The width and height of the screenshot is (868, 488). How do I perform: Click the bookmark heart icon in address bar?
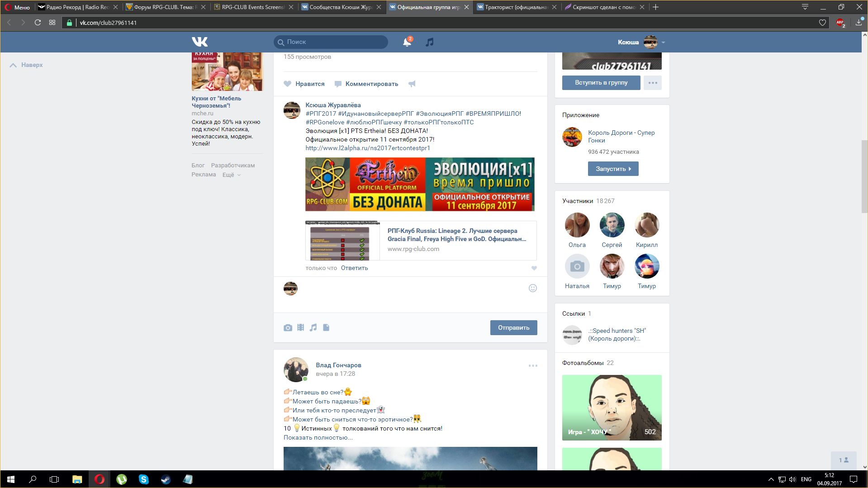[822, 23]
